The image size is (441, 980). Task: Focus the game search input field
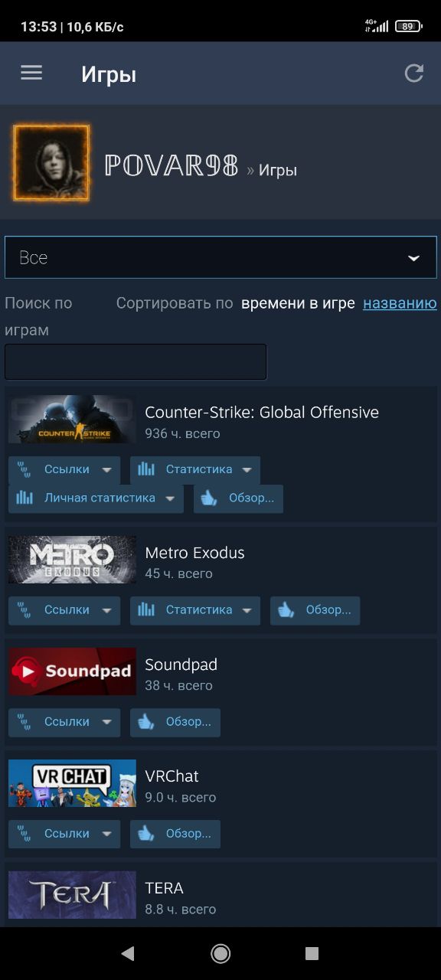tap(136, 361)
